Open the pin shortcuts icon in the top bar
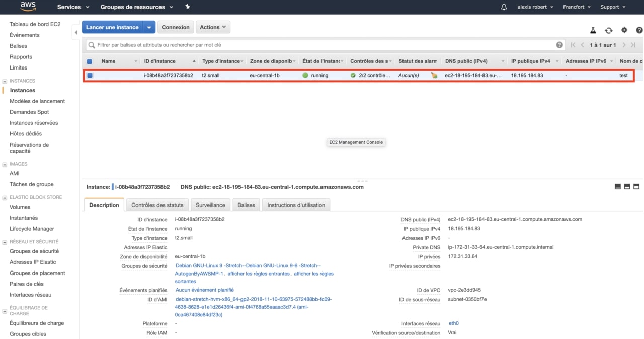Viewport: 644px width, 339px height. point(188,7)
